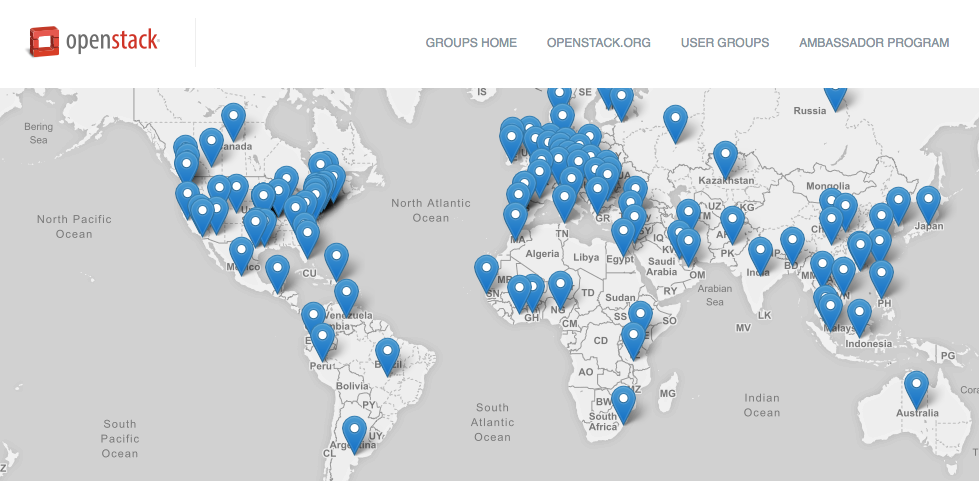Image resolution: width=979 pixels, height=481 pixels.
Task: Click the Libya country label
Action: click(x=585, y=257)
